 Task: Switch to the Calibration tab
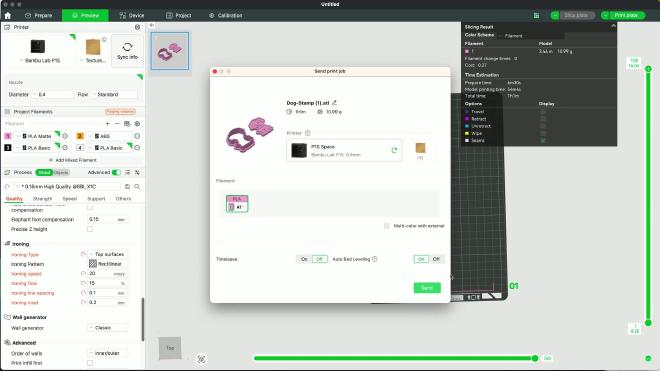click(x=226, y=16)
